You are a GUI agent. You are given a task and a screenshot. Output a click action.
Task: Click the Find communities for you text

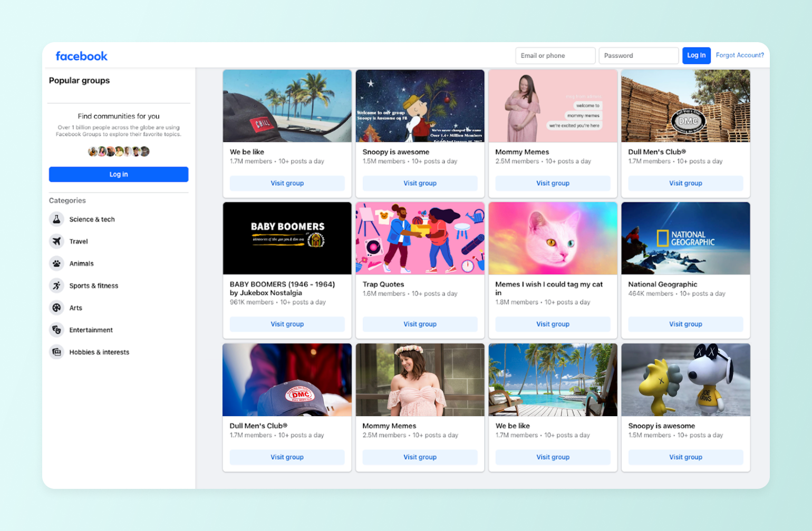point(119,116)
